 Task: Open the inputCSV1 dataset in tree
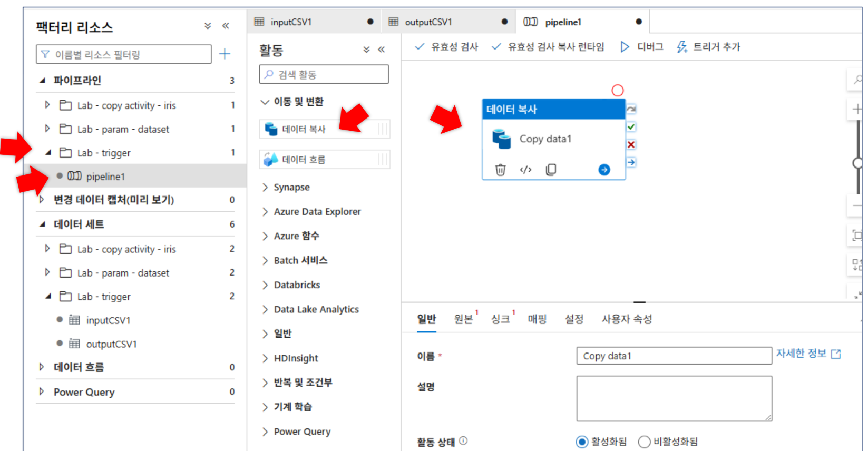tap(108, 320)
